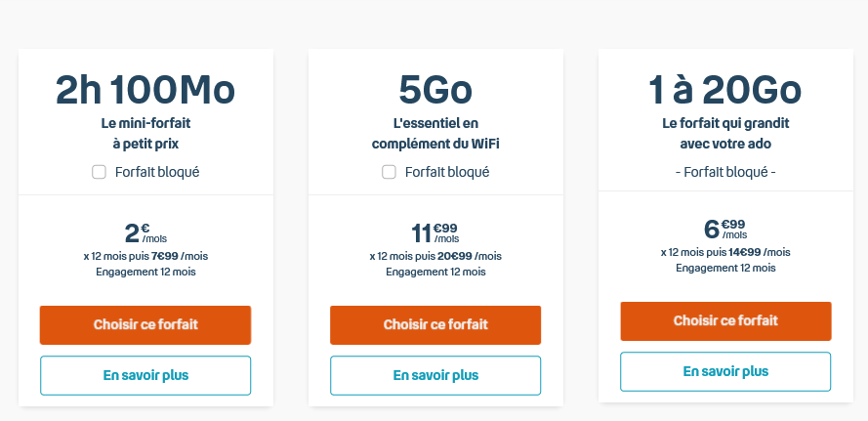Choose the 2h 100Mo plan with Choisir ce forfait

(x=145, y=324)
